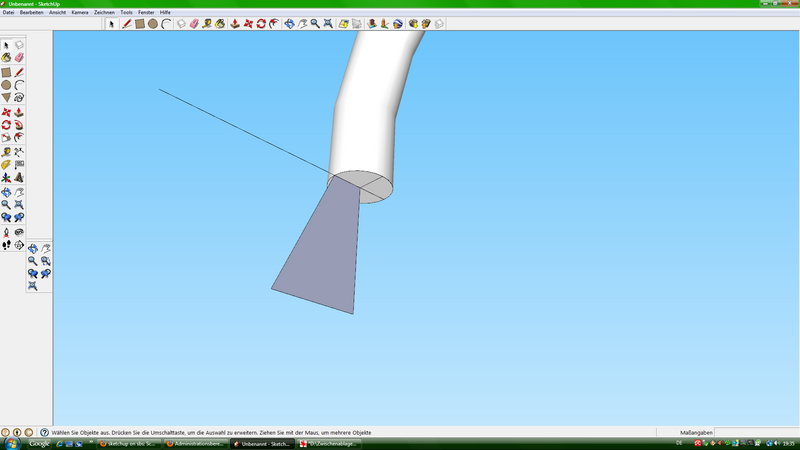Viewport: 800px width, 450px height.
Task: Choose the Paint Bucket in the left toolbar
Action: (x=6, y=58)
